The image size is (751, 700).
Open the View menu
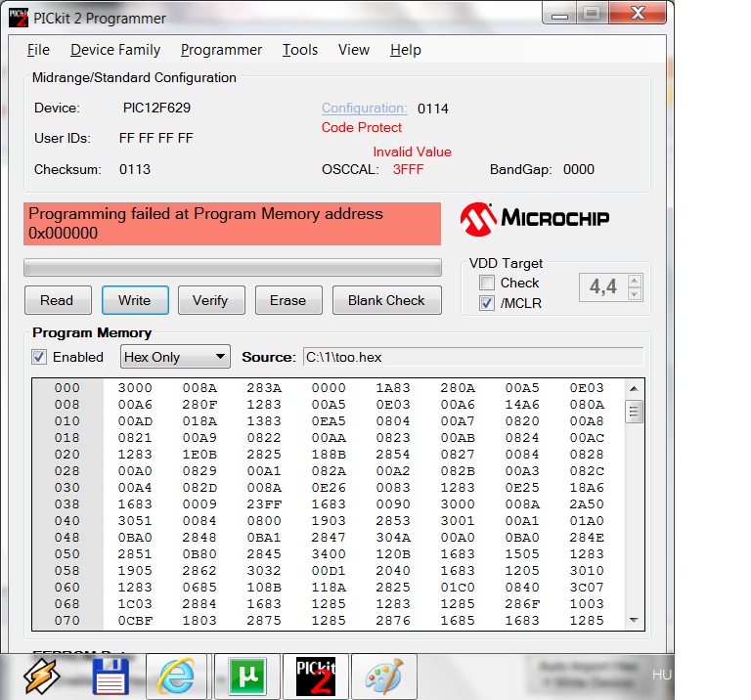[354, 50]
